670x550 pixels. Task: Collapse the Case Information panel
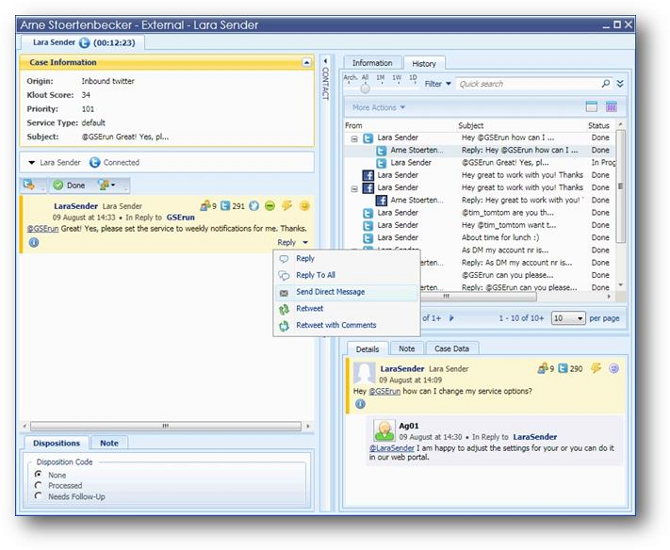[x=306, y=63]
